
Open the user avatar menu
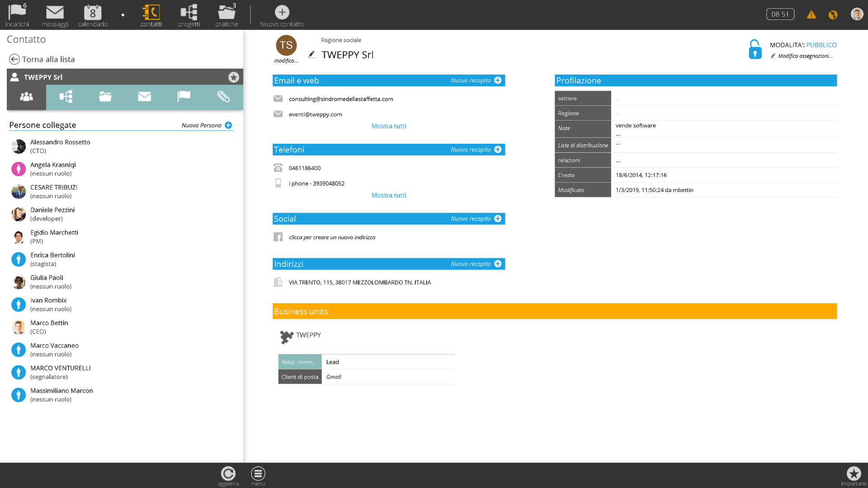(x=857, y=14)
